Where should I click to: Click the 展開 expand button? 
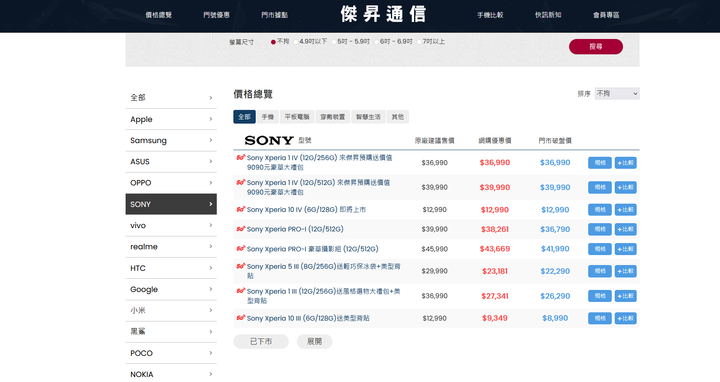314,342
